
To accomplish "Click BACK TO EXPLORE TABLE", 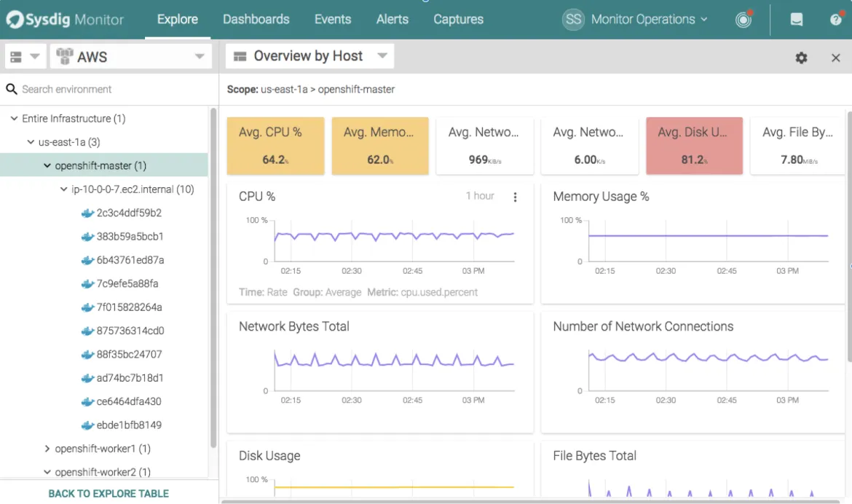I will (x=108, y=493).
